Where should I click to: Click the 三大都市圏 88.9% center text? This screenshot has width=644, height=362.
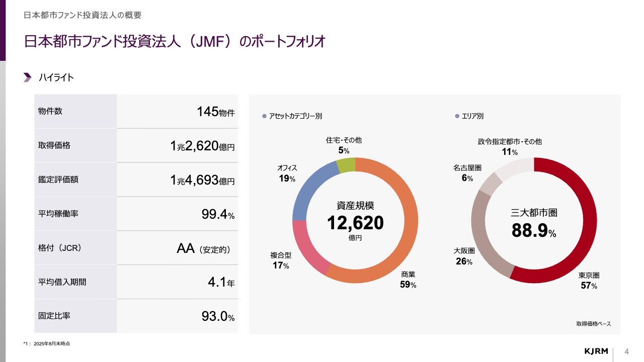[x=534, y=223]
